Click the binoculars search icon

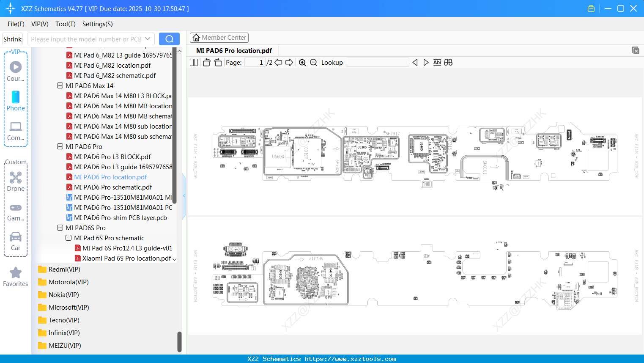(x=448, y=63)
